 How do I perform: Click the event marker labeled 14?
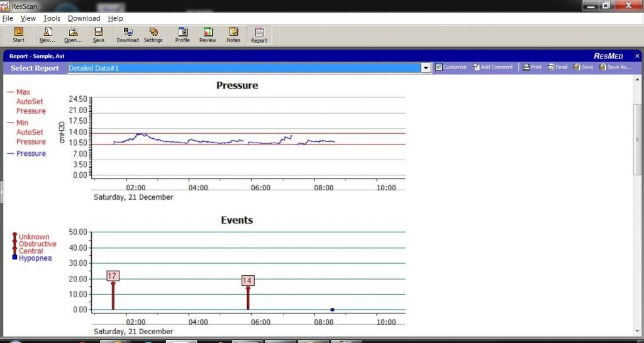click(248, 281)
